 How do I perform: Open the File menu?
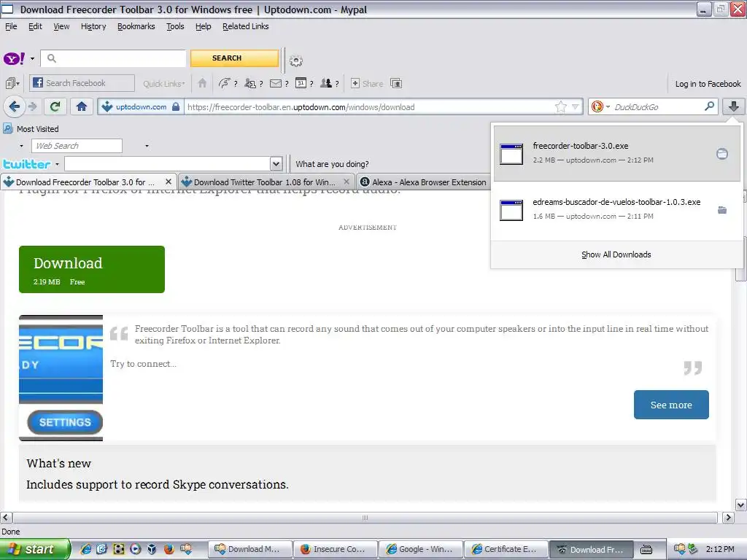click(11, 27)
